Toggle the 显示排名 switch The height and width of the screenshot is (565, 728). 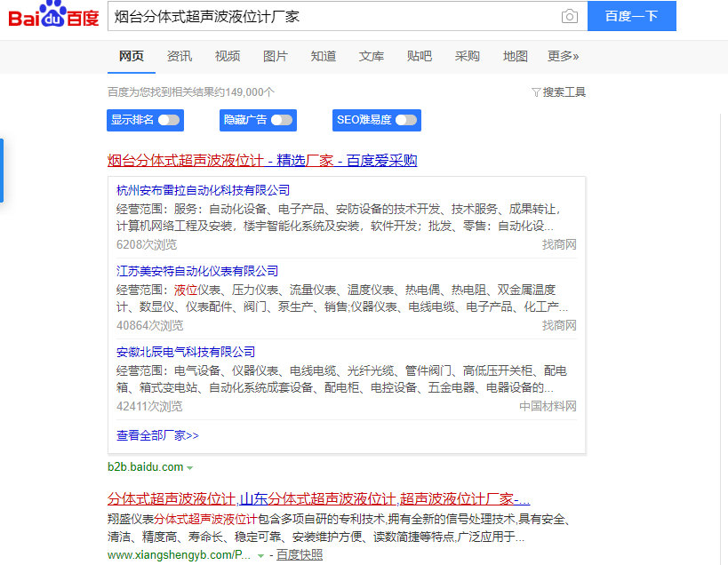[169, 120]
